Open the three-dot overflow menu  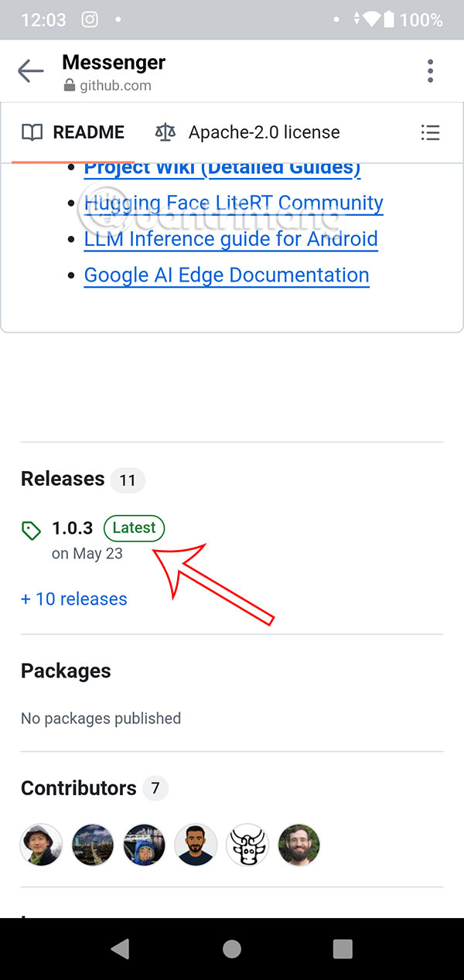pyautogui.click(x=430, y=71)
